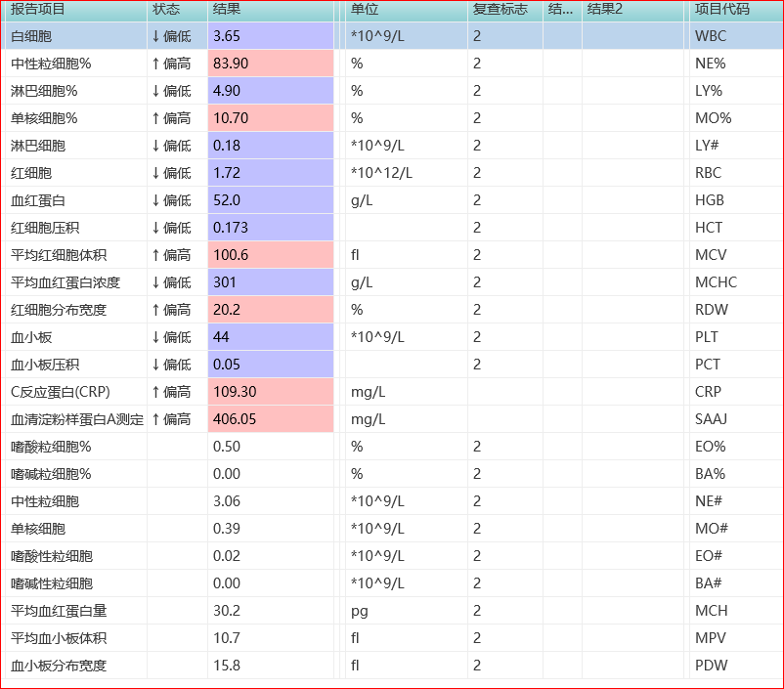The height and width of the screenshot is (689, 784).
Task: Select the 红细胞 row name
Action: pyautogui.click(x=31, y=173)
